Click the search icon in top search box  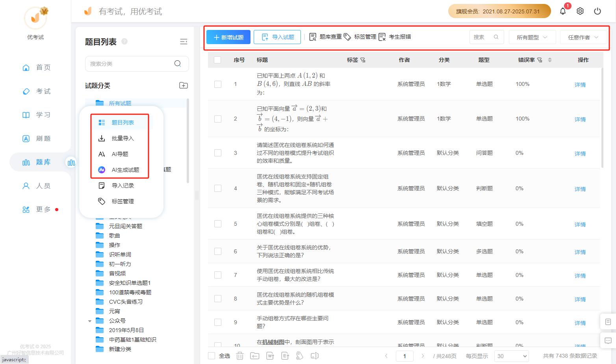496,37
